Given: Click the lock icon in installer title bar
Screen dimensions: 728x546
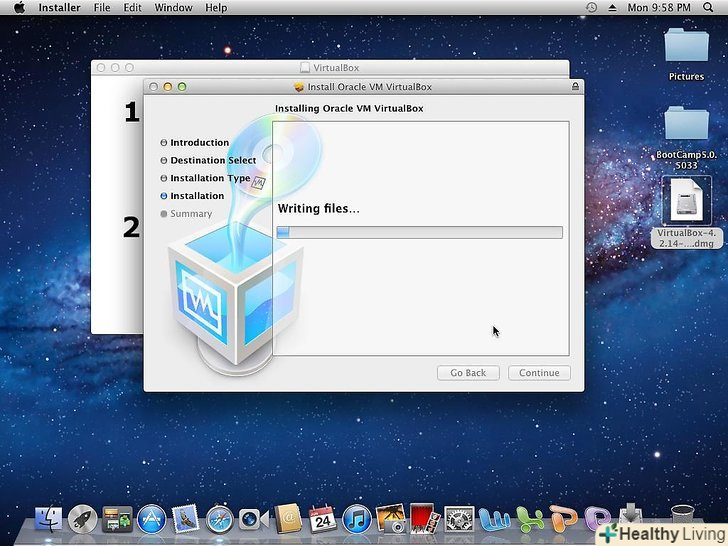Looking at the screenshot, I should click(x=574, y=87).
